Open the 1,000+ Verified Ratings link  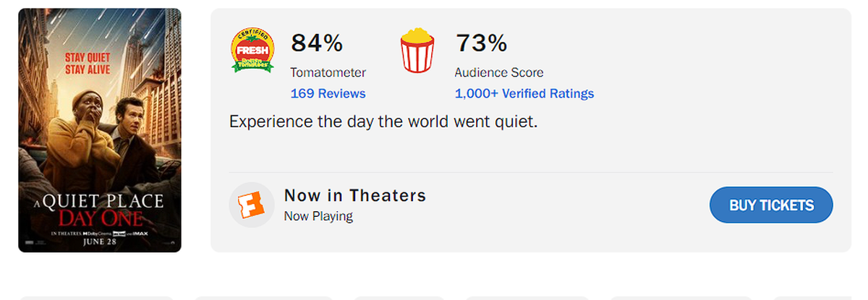(x=524, y=93)
